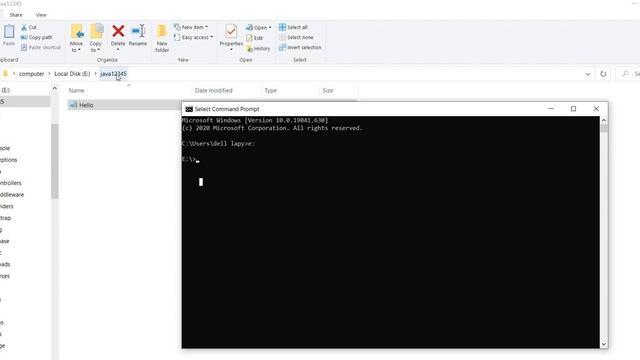Close the Command Prompt window

pyautogui.click(x=596, y=109)
